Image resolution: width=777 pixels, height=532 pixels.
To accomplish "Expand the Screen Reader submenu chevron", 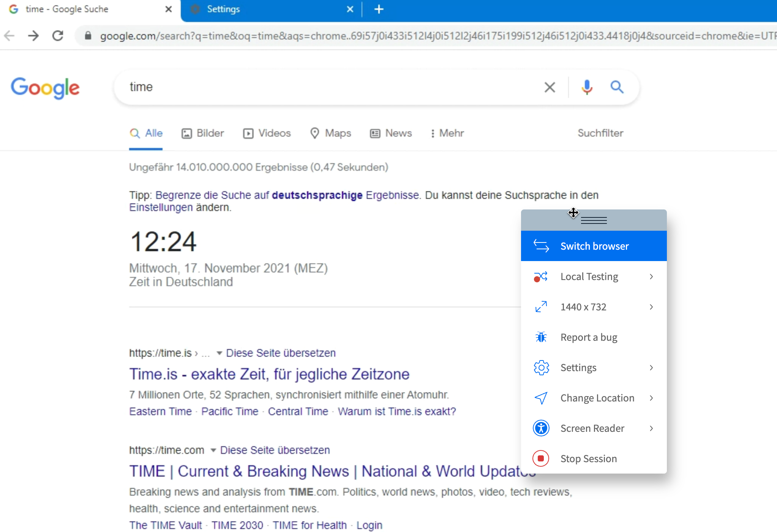I will [652, 428].
